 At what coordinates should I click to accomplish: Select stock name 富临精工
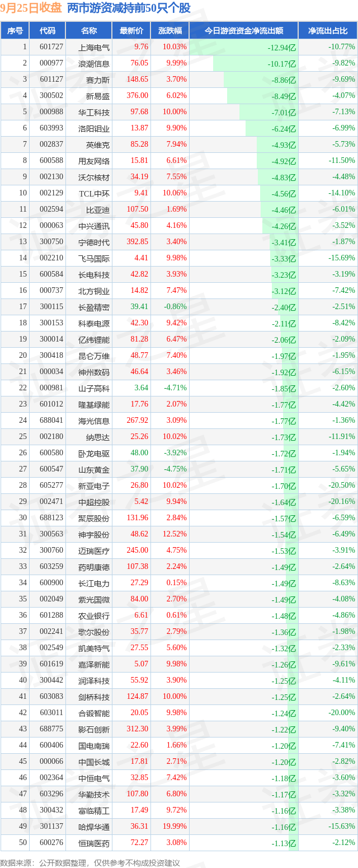[x=95, y=811]
